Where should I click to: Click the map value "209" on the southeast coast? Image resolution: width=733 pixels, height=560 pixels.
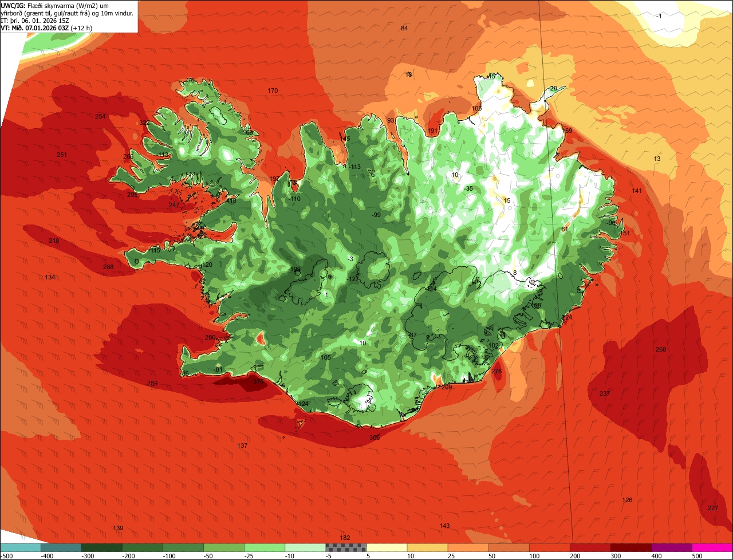coord(447,387)
